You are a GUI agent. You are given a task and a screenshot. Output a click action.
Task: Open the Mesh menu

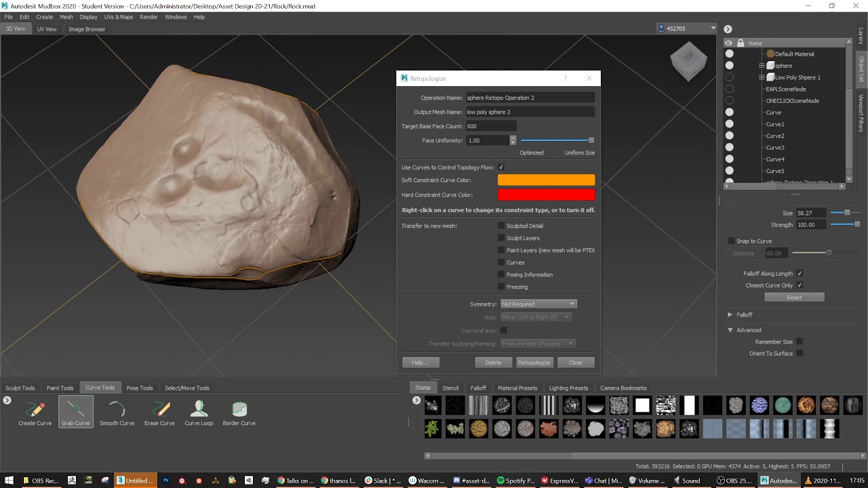pyautogui.click(x=66, y=17)
